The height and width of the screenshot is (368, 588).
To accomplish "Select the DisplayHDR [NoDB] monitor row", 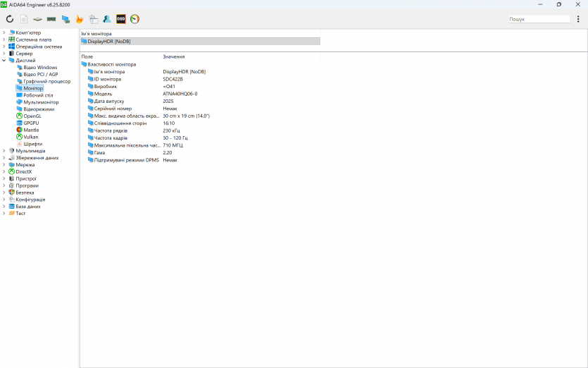I will [200, 42].
